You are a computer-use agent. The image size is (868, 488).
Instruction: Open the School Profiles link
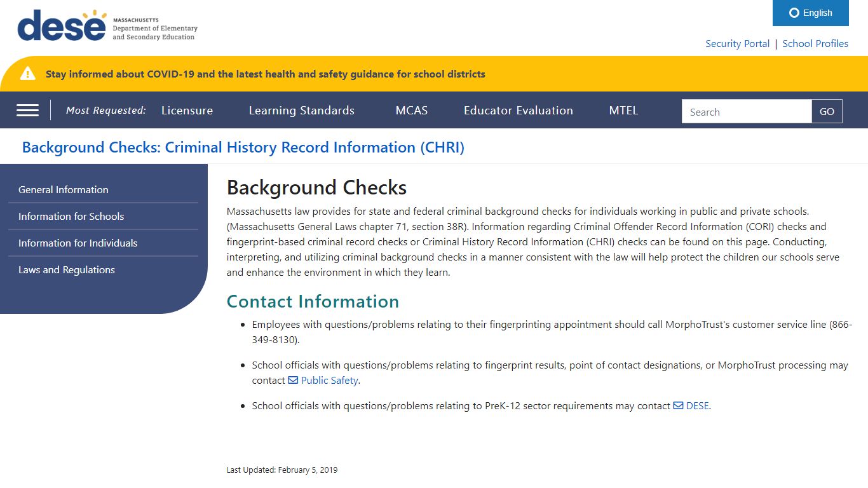pyautogui.click(x=815, y=44)
